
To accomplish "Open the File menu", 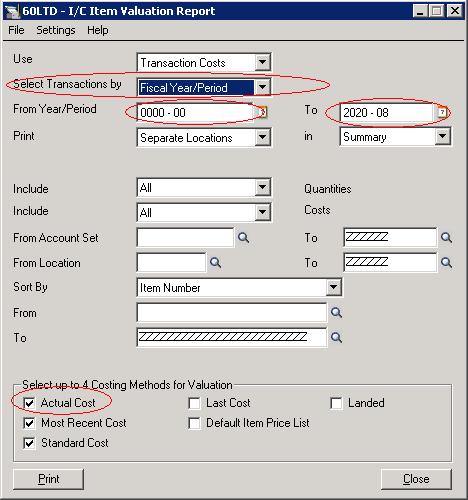I will pos(16,30).
